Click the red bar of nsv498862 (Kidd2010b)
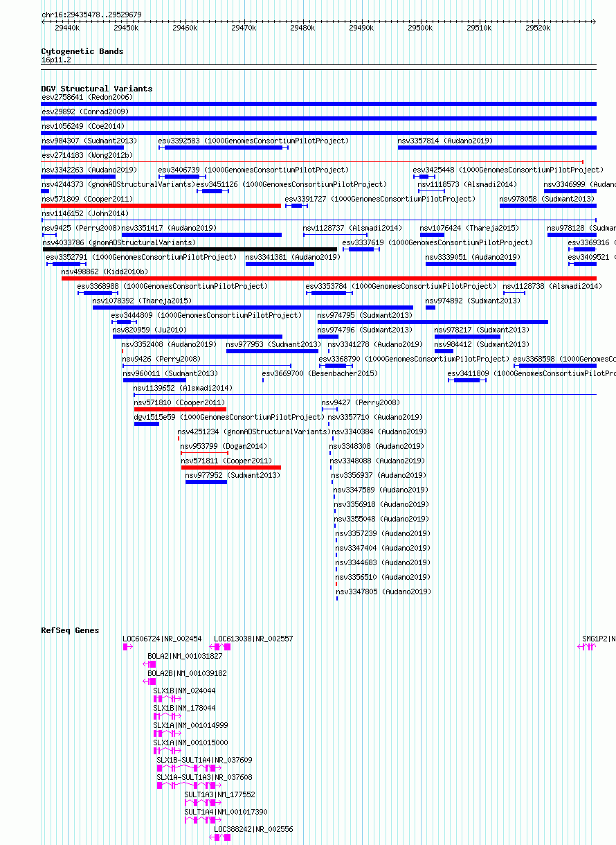Image resolution: width=616 pixels, height=845 pixels. click(x=329, y=278)
